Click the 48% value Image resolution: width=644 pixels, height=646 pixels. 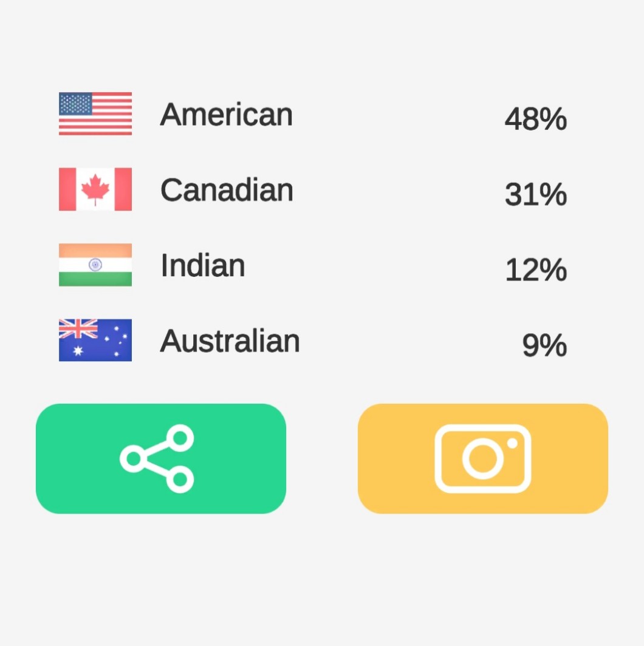pos(535,119)
